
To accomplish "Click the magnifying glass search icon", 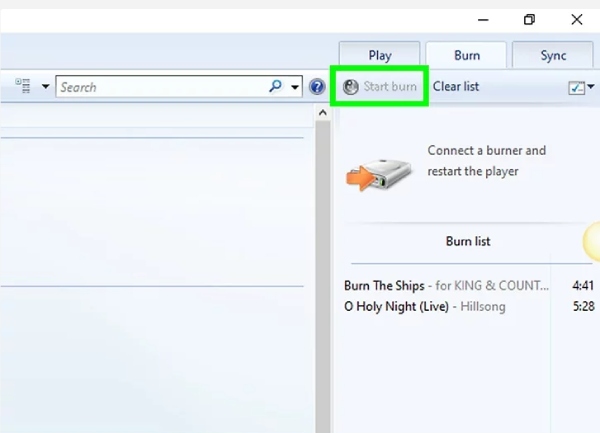I will coord(276,87).
